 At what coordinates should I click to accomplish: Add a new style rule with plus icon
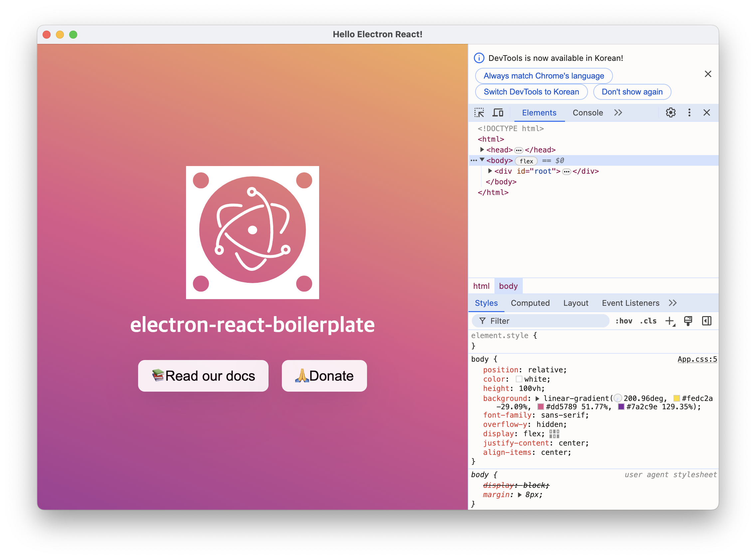pos(670,321)
